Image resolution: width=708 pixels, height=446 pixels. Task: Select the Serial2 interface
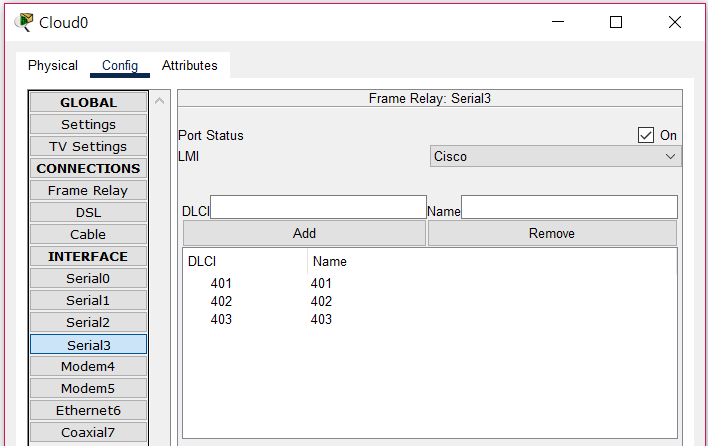tap(88, 323)
